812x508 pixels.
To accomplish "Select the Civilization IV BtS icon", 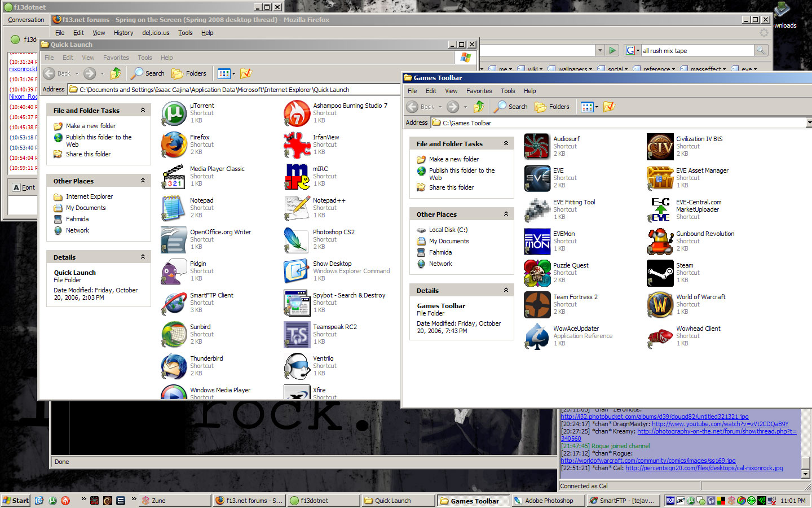I will [660, 146].
